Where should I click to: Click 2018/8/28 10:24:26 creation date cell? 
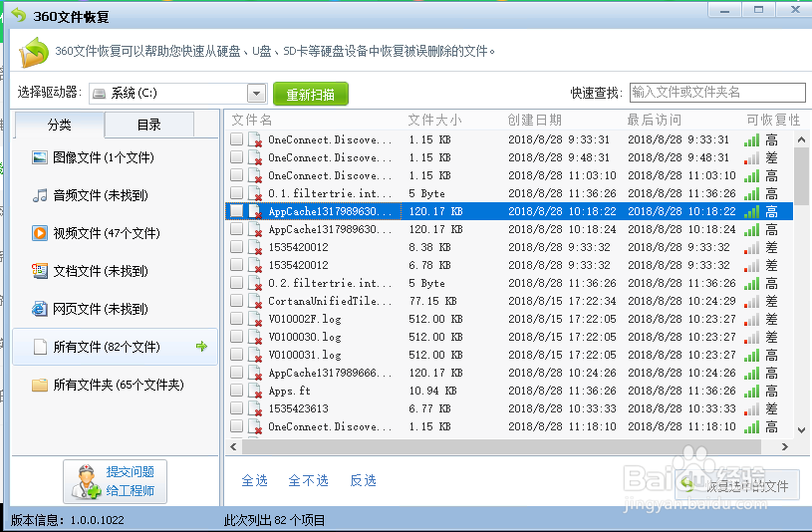point(562,373)
